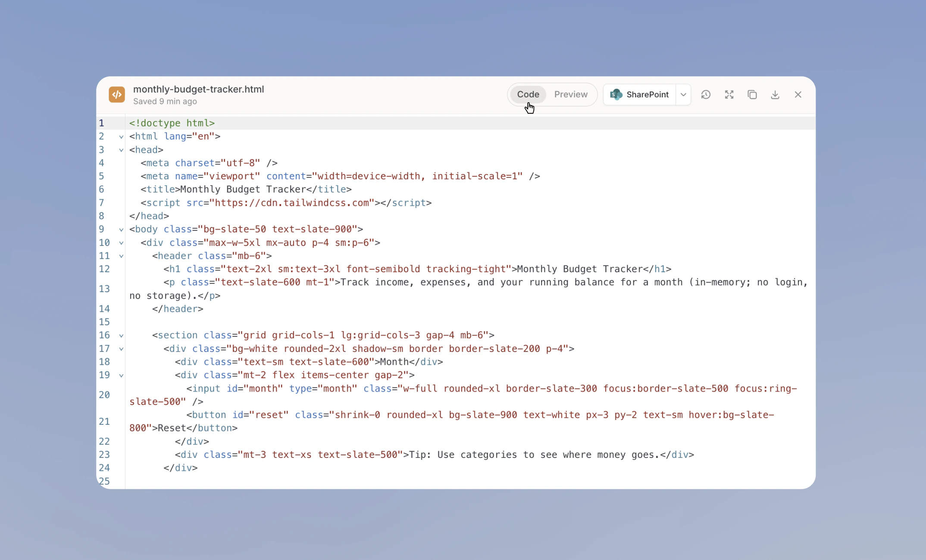
Task: Fold the section grid on line 16
Action: click(121, 336)
